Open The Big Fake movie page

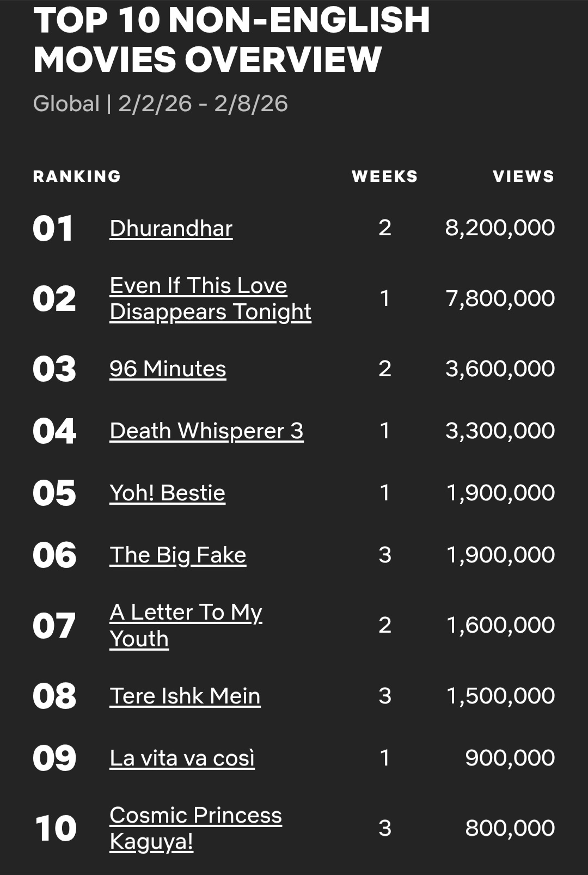click(x=177, y=555)
